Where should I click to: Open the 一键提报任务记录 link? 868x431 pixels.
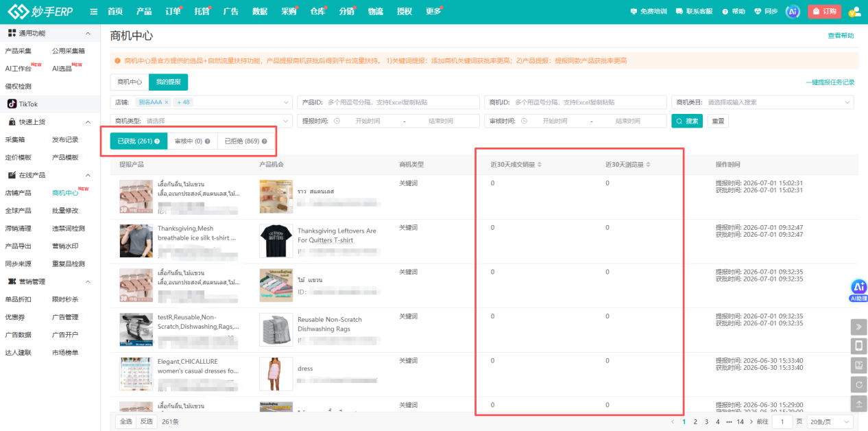click(830, 82)
